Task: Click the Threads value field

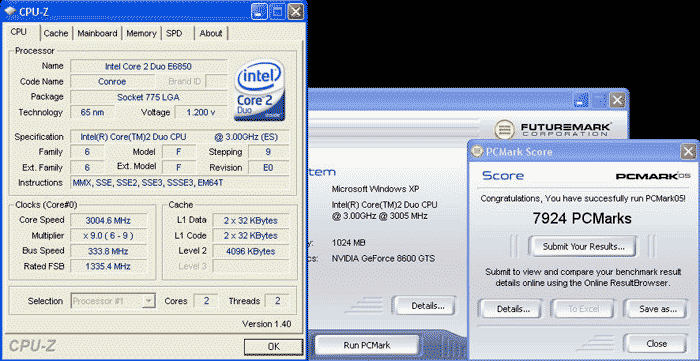Action: (x=277, y=301)
